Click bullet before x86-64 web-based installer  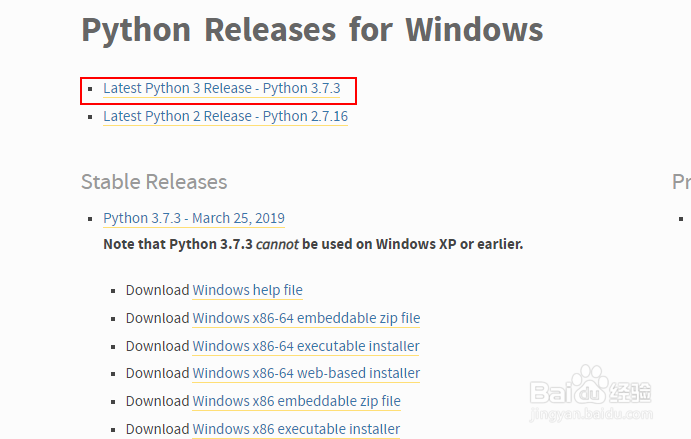point(112,374)
